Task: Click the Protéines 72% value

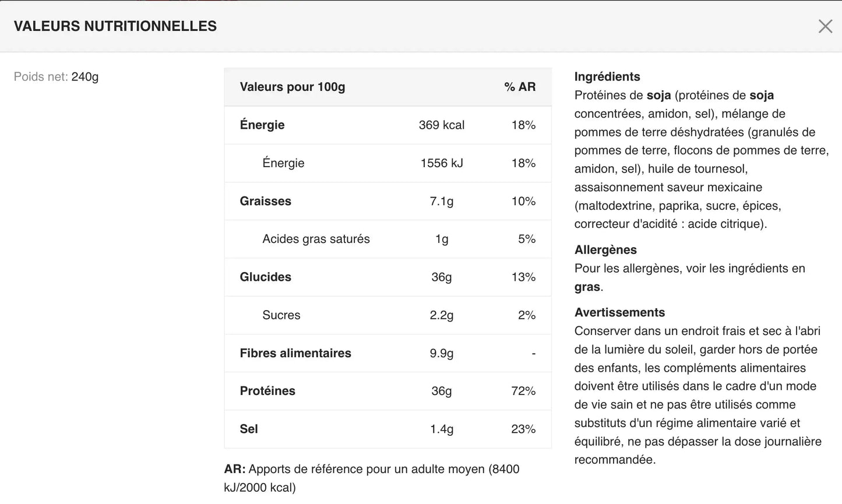Action: tap(523, 391)
